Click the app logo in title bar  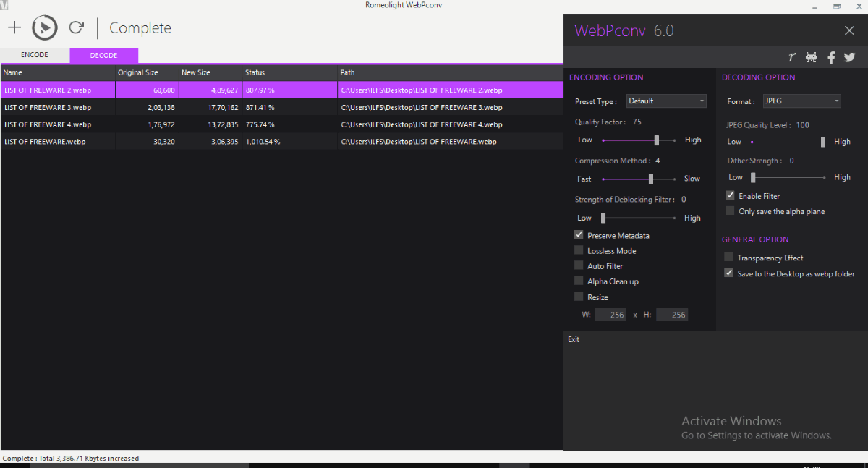point(4,6)
